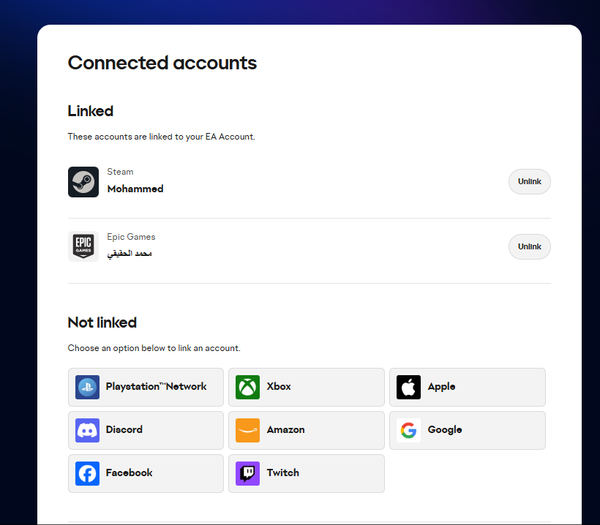Click the Google G icon

pos(409,430)
